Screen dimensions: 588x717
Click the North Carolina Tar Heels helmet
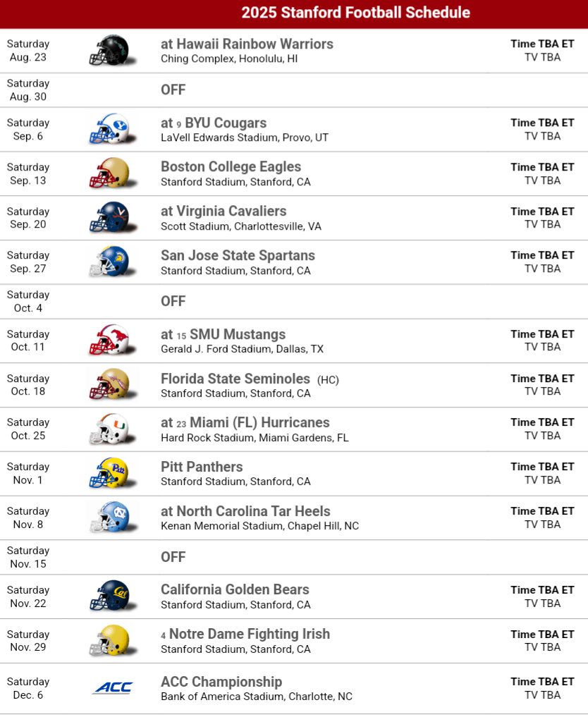[109, 517]
